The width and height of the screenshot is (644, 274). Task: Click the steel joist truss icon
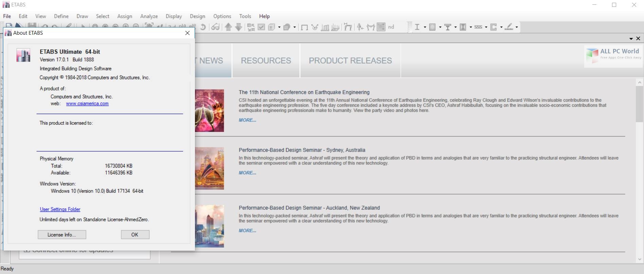[x=478, y=27]
